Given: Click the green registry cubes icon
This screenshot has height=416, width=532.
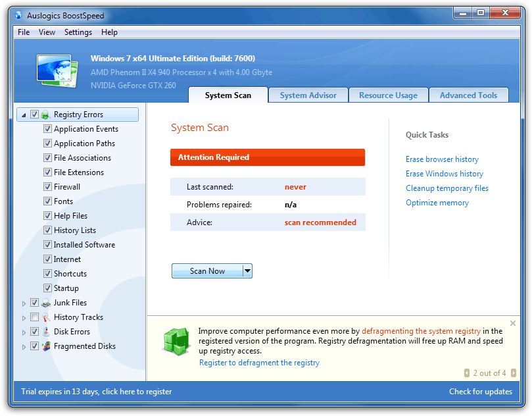Looking at the screenshot, I should [x=176, y=341].
